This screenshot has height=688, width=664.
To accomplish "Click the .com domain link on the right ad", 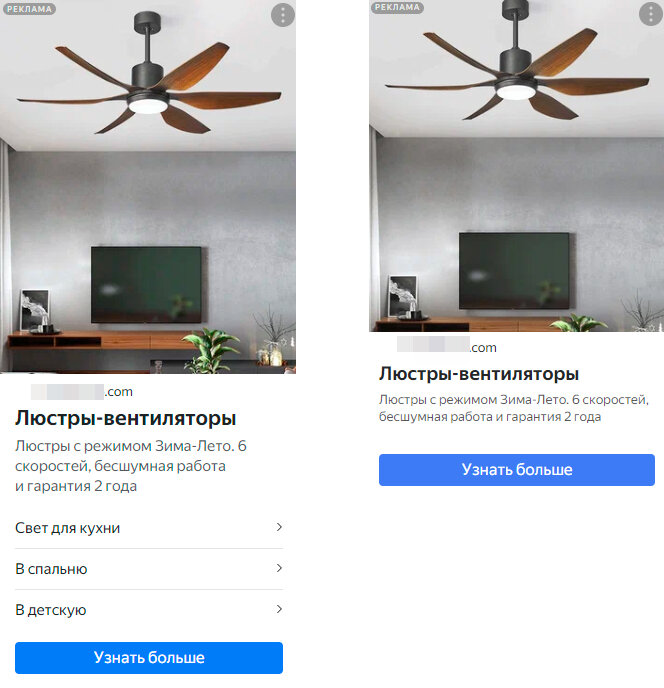I will click(447, 347).
